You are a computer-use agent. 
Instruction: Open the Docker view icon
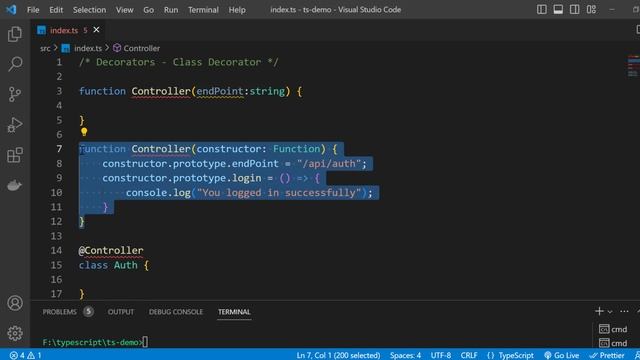coord(15,185)
